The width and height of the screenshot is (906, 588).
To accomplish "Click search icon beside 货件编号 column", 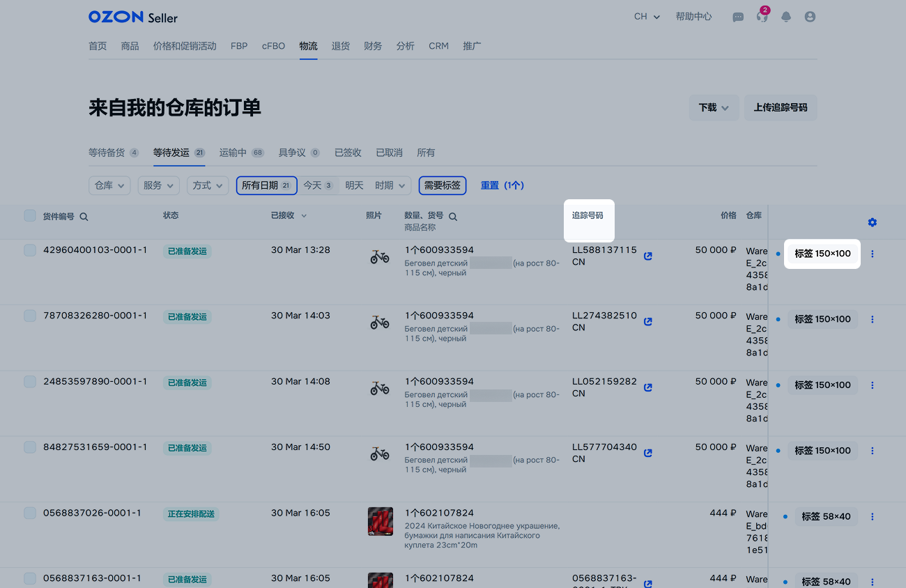I will pyautogui.click(x=84, y=217).
